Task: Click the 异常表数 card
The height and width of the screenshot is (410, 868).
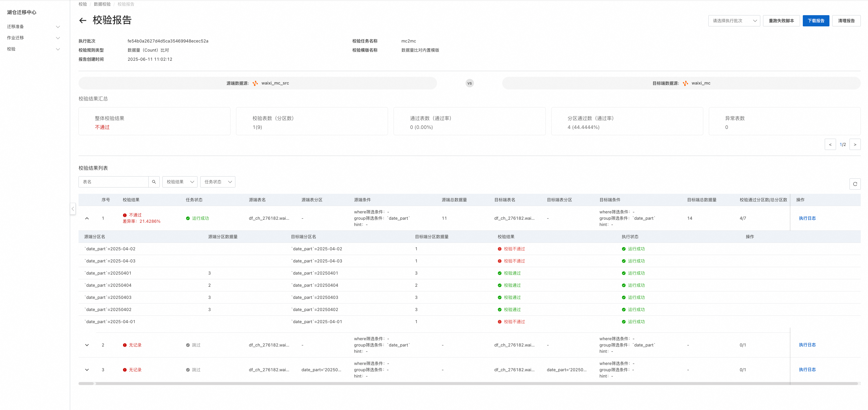Action: (x=784, y=121)
